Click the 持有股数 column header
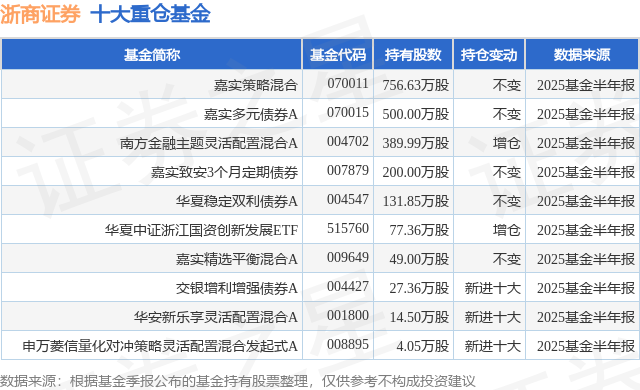The height and width of the screenshot is (390, 640). tap(413, 55)
